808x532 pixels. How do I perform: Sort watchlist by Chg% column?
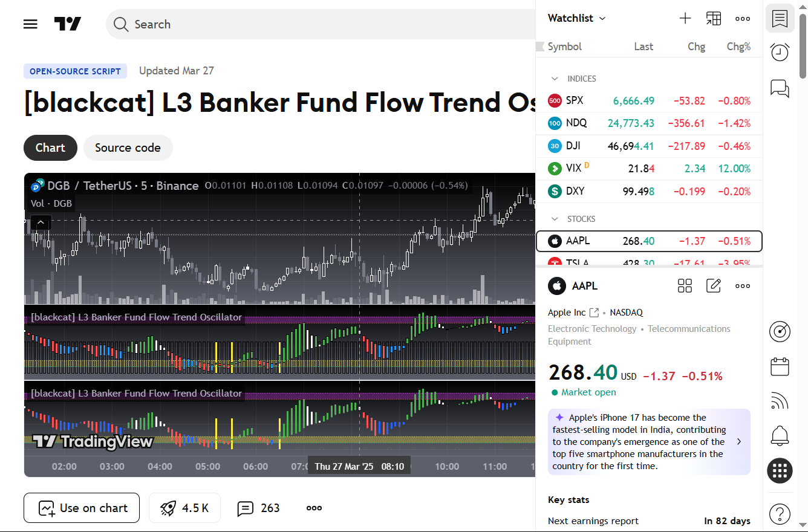click(738, 47)
